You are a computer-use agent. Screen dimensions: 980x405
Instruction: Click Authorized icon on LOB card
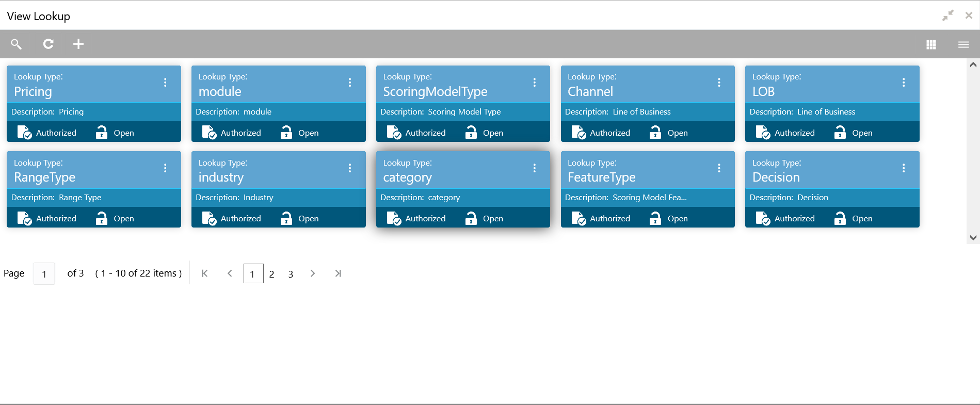click(763, 133)
